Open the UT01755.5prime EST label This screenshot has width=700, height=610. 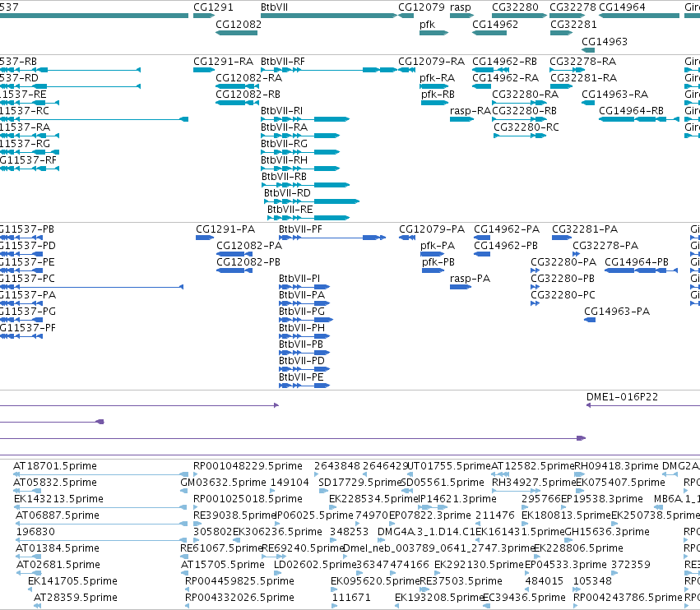pyautogui.click(x=449, y=466)
